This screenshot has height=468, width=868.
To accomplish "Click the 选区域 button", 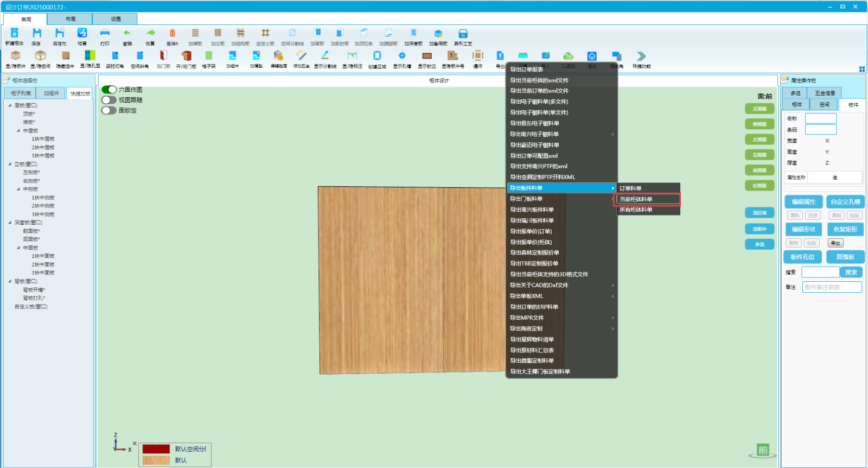I will pyautogui.click(x=759, y=213).
